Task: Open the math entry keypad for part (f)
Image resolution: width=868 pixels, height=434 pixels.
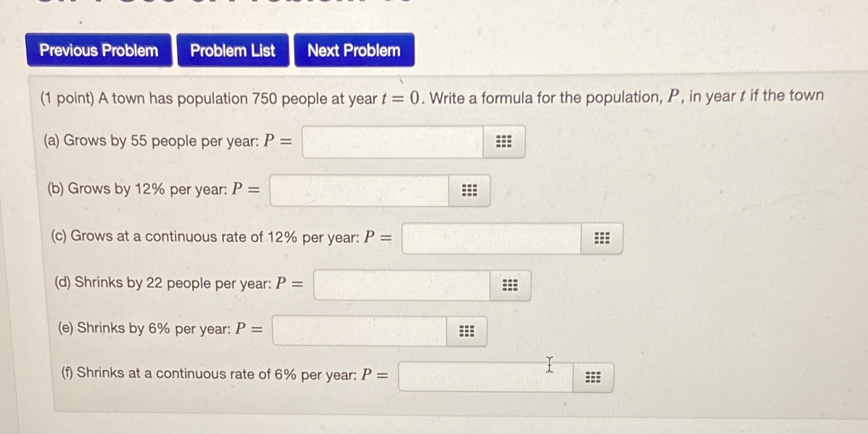Action: click(593, 377)
